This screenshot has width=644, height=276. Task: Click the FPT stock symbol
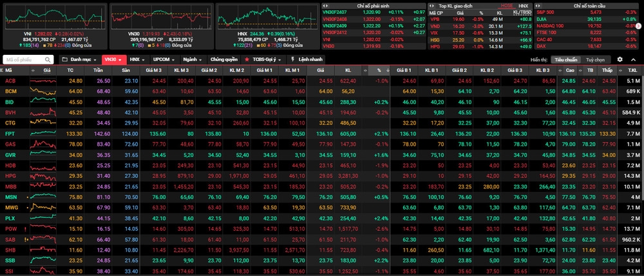[x=10, y=133]
